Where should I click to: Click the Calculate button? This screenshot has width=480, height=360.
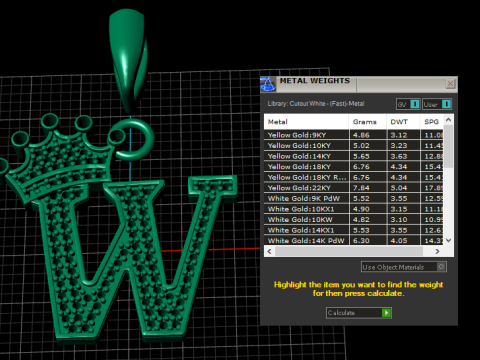click(359, 313)
